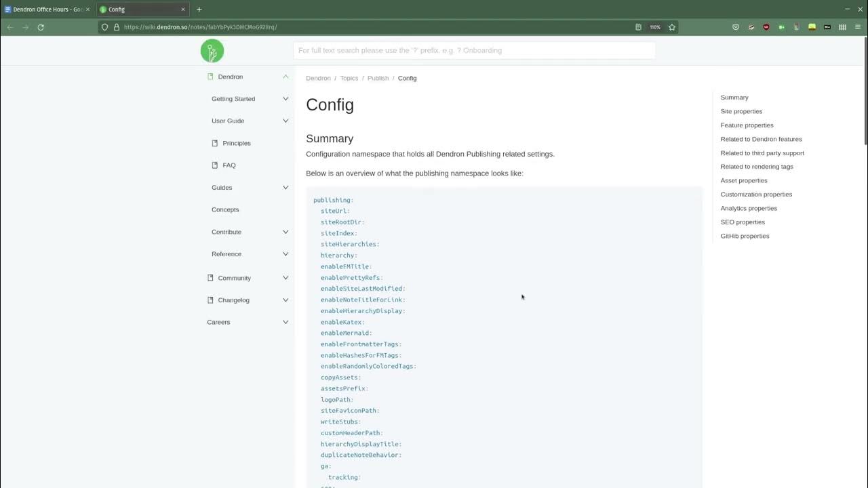Expand the Changelog section
The image size is (868, 488).
pyautogui.click(x=285, y=300)
